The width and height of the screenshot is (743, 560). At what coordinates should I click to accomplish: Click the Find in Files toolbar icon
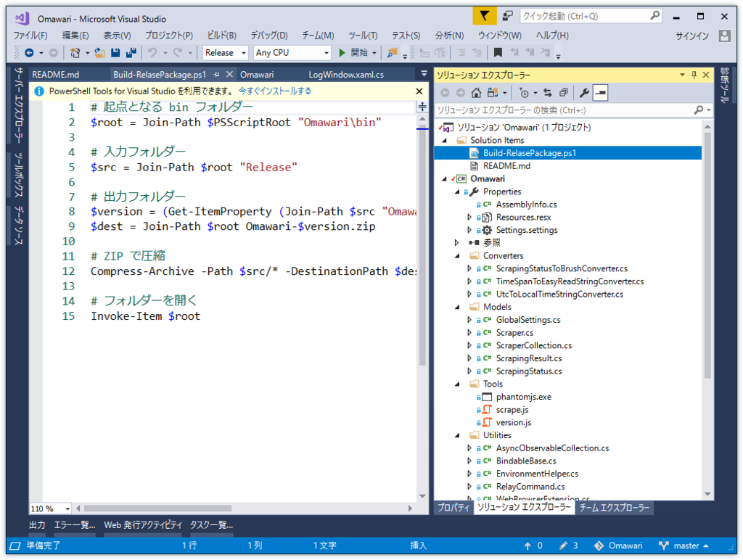click(392, 52)
